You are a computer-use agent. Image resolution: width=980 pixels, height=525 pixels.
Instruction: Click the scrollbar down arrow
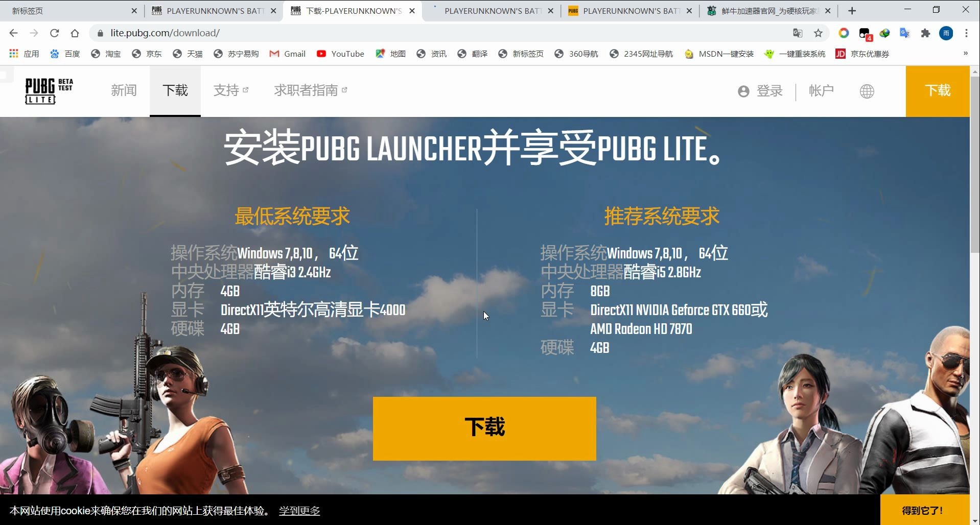pyautogui.click(x=975, y=520)
